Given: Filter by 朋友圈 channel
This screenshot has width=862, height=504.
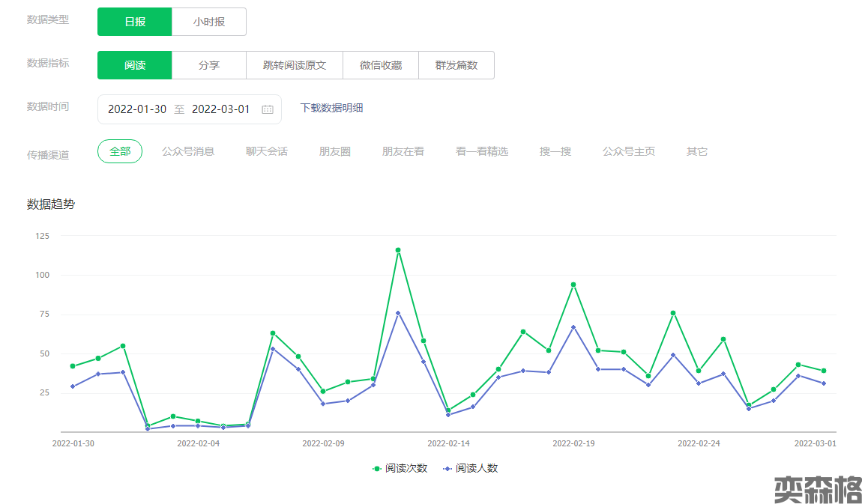Looking at the screenshot, I should coord(335,151).
